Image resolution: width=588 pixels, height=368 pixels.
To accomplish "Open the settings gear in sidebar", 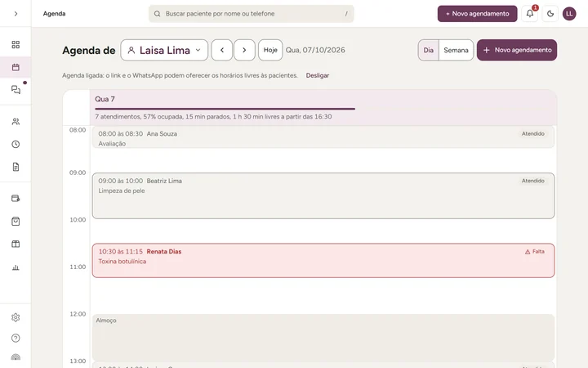I will click(x=16, y=317).
